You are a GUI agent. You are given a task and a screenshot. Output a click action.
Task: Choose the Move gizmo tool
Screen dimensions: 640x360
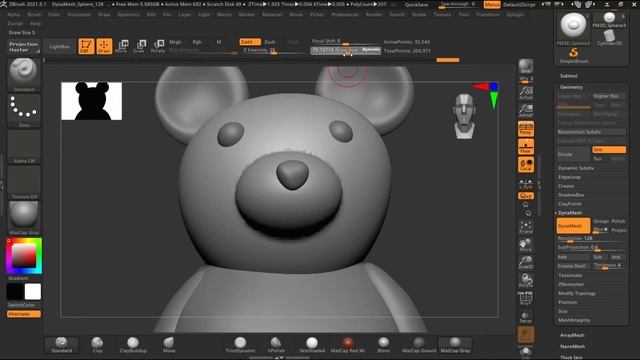122,47
